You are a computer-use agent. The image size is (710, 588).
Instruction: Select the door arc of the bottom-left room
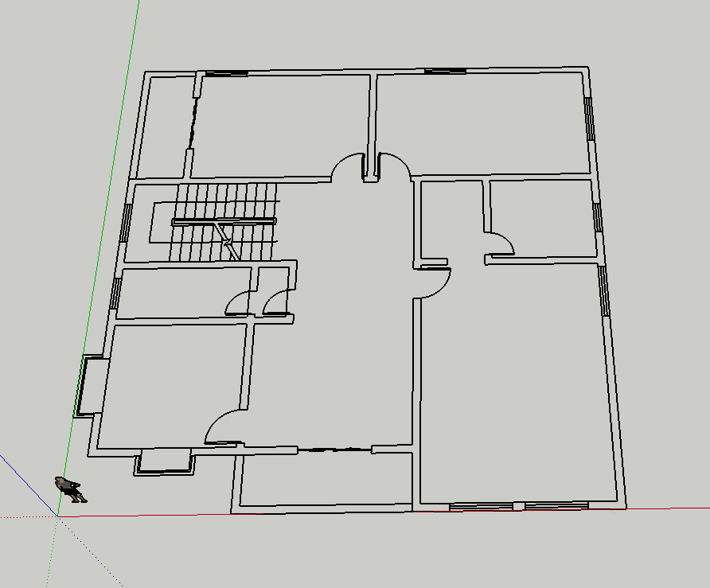coord(225,426)
